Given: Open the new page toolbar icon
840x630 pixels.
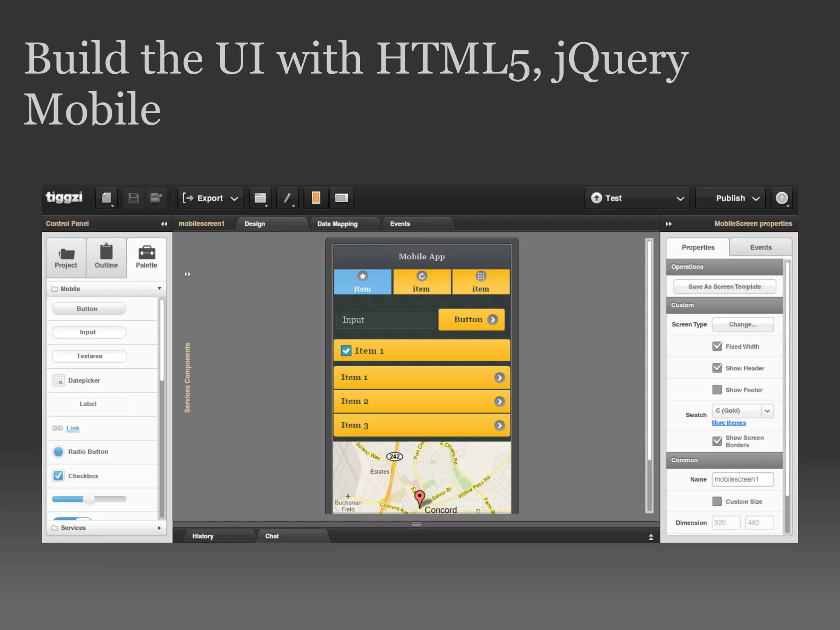Looking at the screenshot, I should [x=107, y=198].
